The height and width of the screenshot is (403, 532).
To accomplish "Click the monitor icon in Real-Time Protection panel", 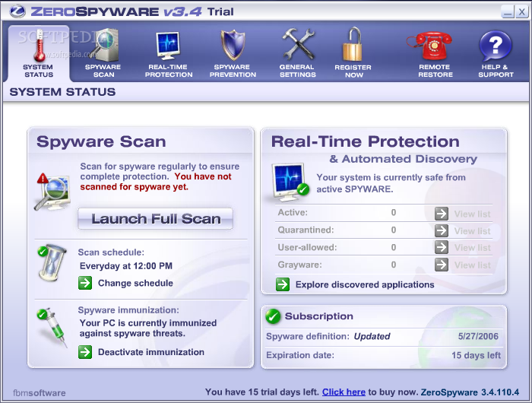I will tap(290, 182).
